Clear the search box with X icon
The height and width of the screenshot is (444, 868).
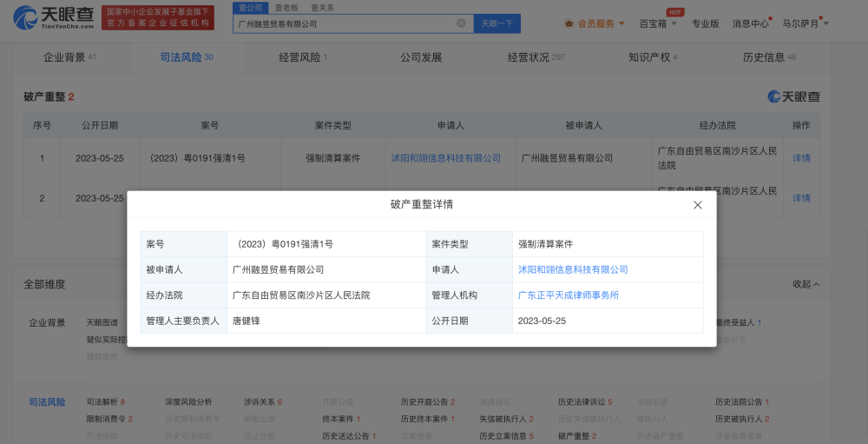click(461, 23)
